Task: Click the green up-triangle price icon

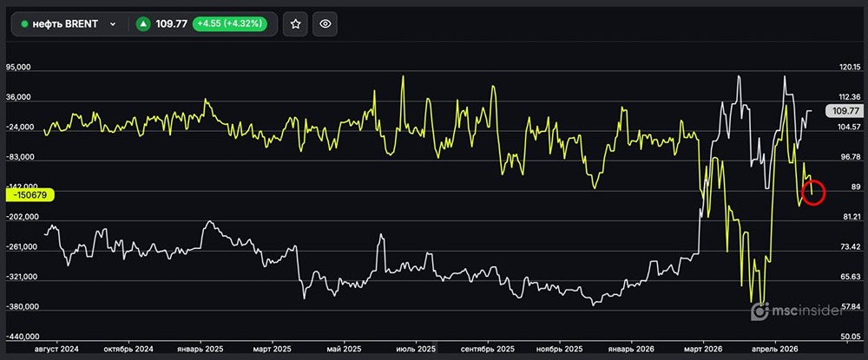Action: click(143, 23)
